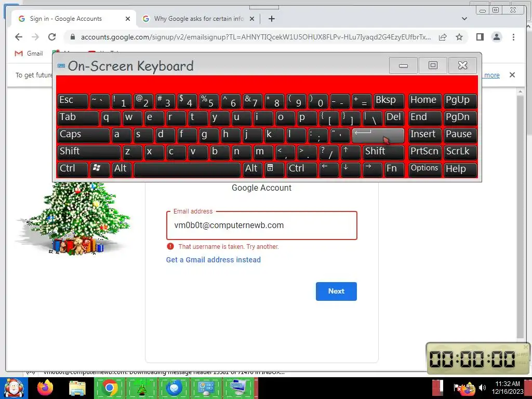Tap the Windows logo key on keyboard
This screenshot has width=532, height=399.
100,169
